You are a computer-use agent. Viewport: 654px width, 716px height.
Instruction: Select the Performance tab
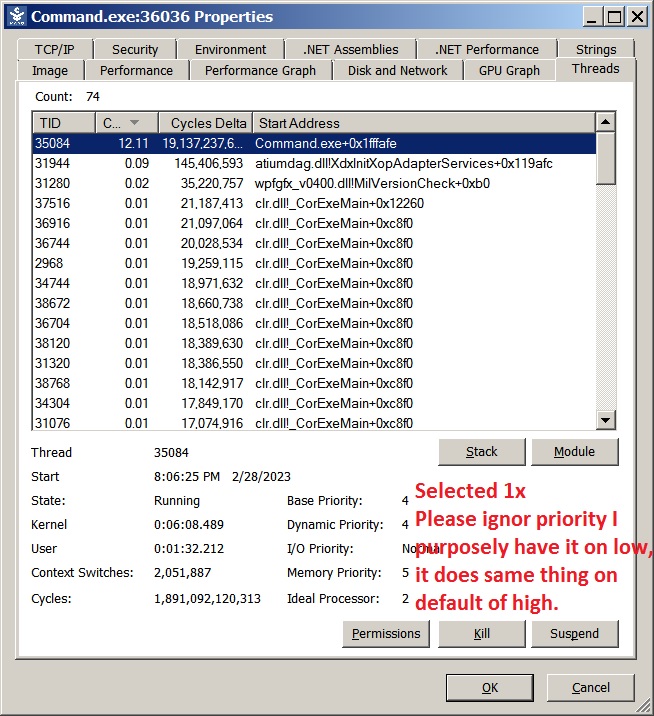[x=136, y=70]
